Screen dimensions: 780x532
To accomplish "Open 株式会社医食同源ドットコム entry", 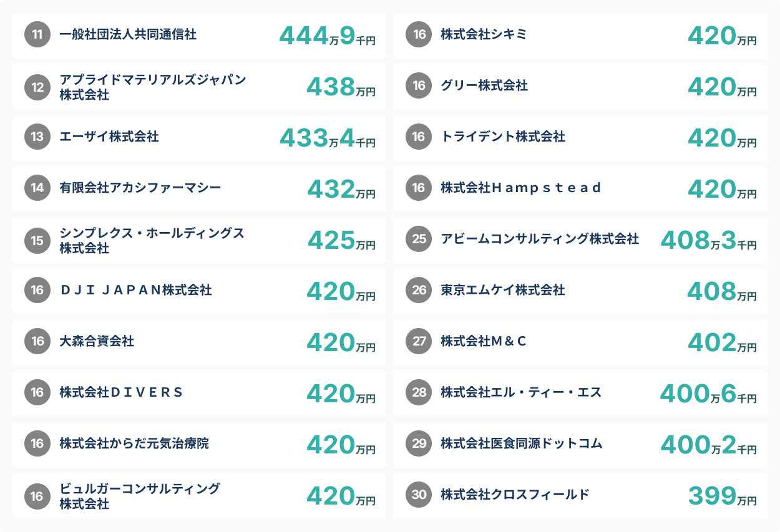I will pos(522,444).
